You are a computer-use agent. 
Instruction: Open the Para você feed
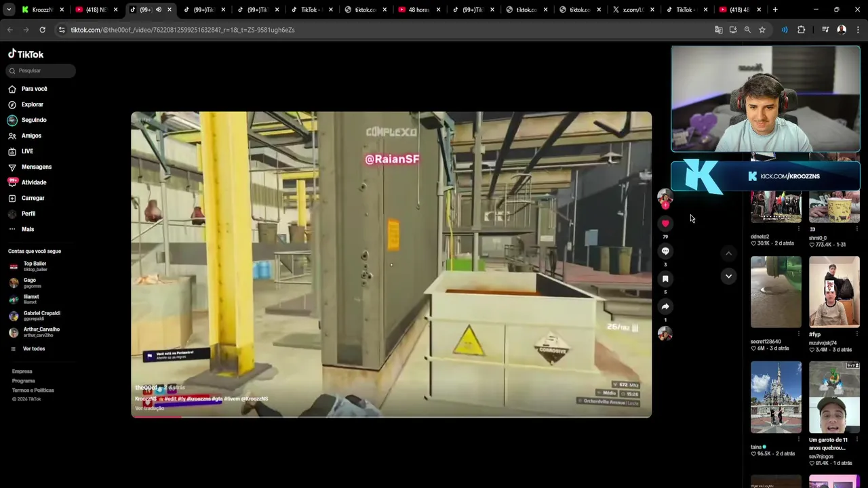(28, 89)
